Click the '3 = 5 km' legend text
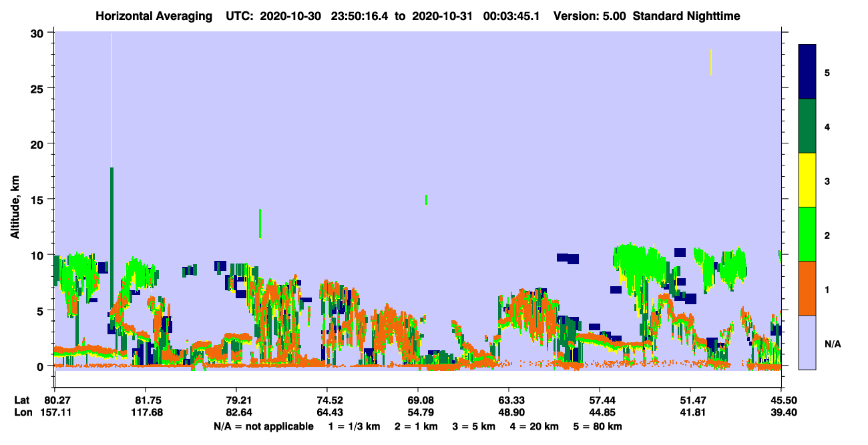Screen dimensions: 868x445 pyautogui.click(x=474, y=426)
